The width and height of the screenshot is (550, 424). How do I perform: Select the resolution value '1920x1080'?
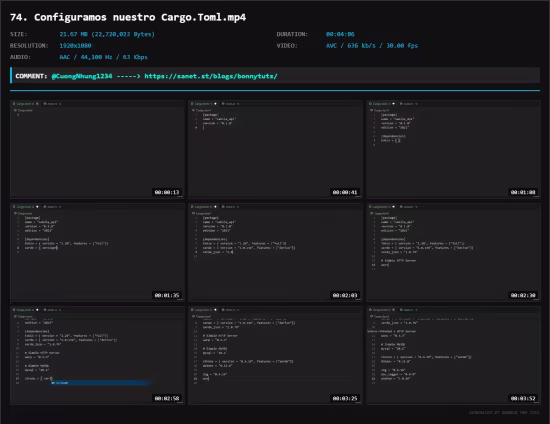[75, 46]
